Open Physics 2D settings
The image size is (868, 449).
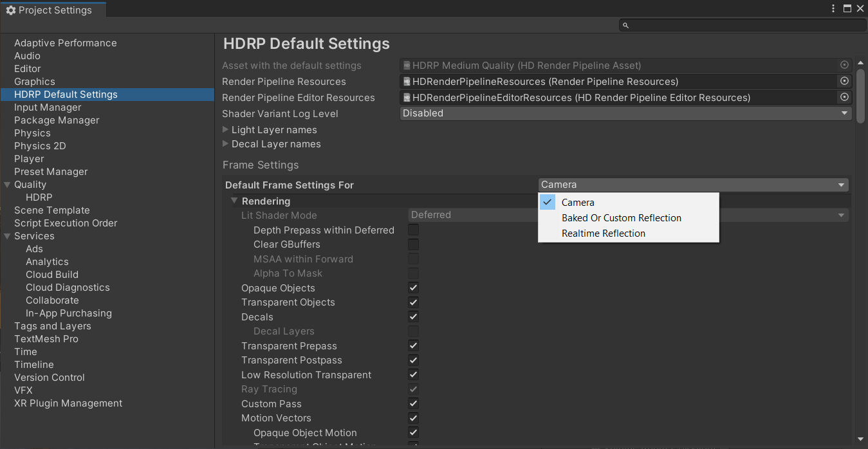pos(40,146)
